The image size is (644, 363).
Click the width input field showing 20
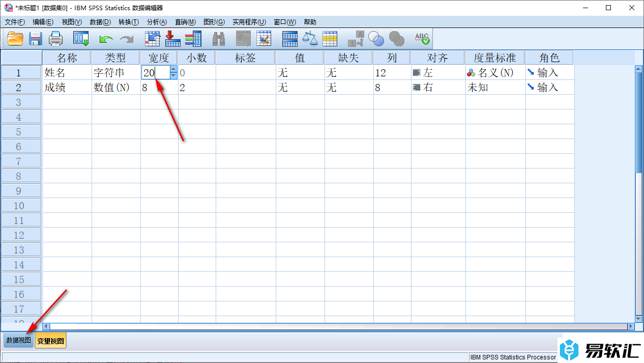(x=155, y=73)
